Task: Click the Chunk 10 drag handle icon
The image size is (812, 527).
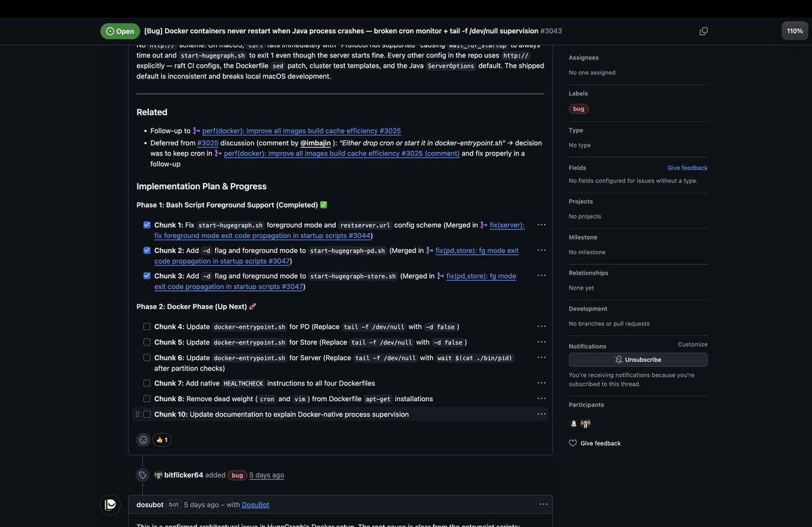Action: click(137, 415)
